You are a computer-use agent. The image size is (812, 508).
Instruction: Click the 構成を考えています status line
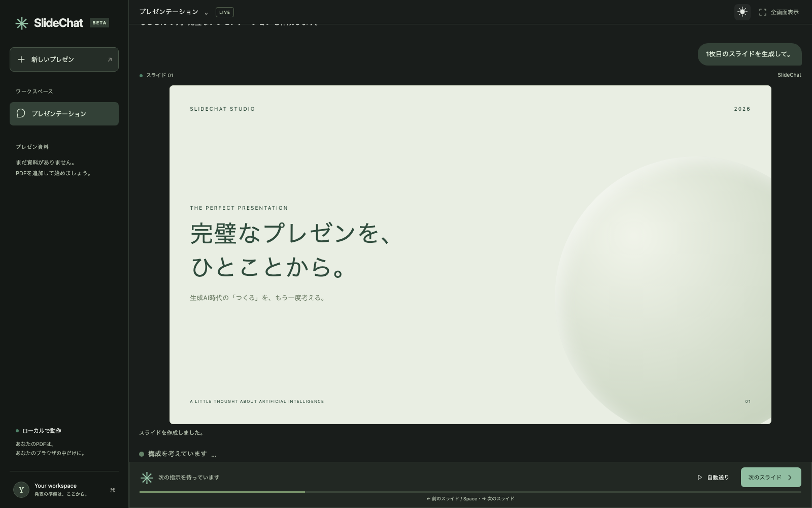tap(178, 454)
